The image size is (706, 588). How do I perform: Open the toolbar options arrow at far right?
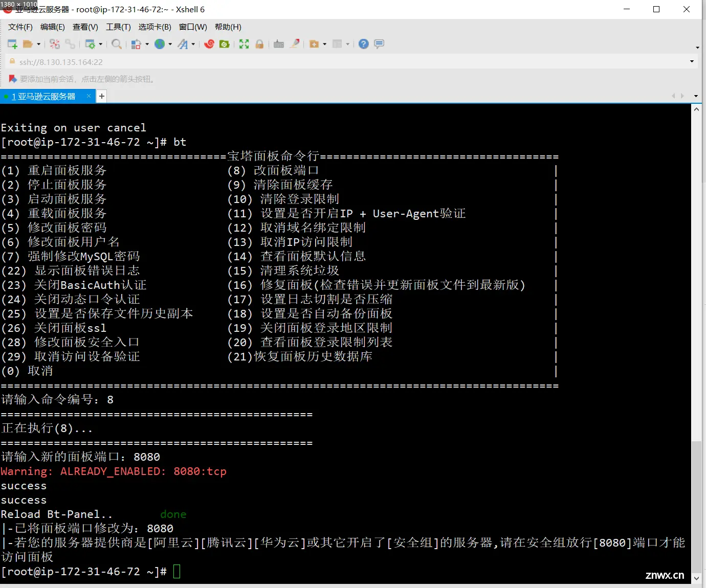tap(697, 48)
